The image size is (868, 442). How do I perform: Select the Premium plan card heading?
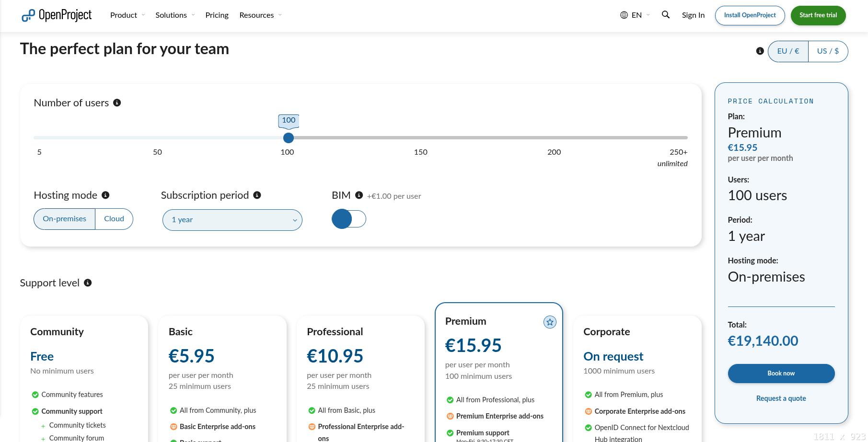(466, 321)
